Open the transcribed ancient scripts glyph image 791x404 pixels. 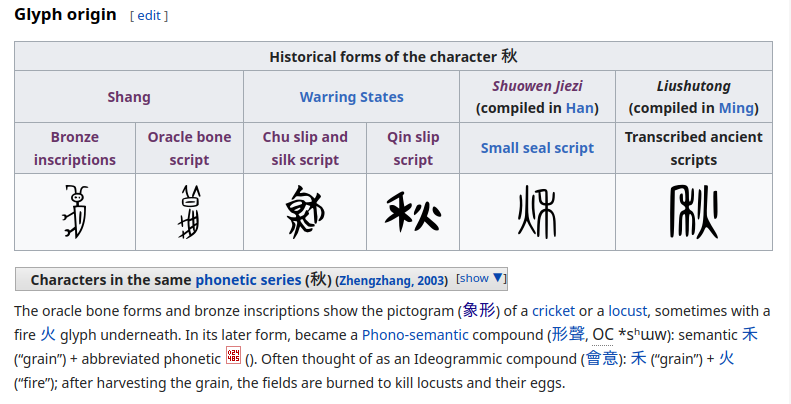point(693,211)
